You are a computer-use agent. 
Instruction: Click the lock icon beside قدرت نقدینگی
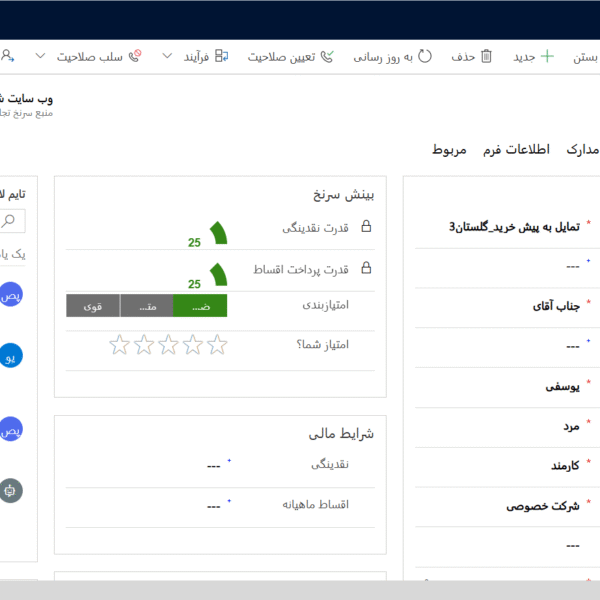click(366, 228)
